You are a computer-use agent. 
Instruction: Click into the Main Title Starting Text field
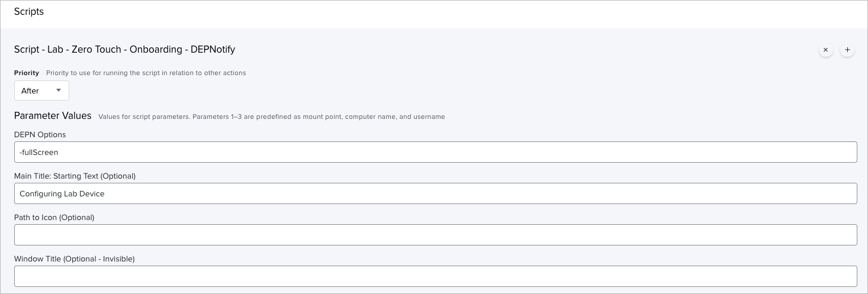435,193
